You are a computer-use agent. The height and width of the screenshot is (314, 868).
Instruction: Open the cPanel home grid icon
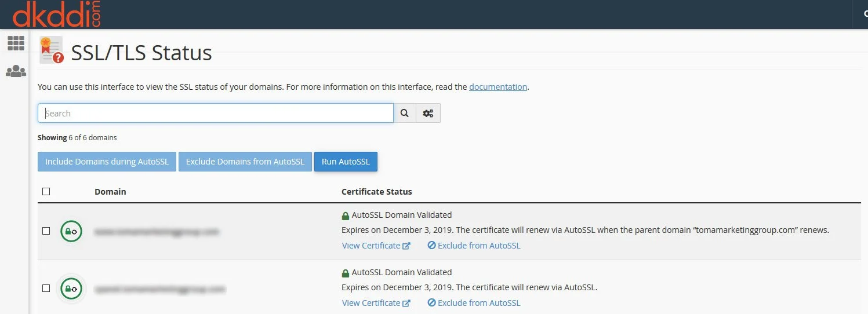point(16,43)
